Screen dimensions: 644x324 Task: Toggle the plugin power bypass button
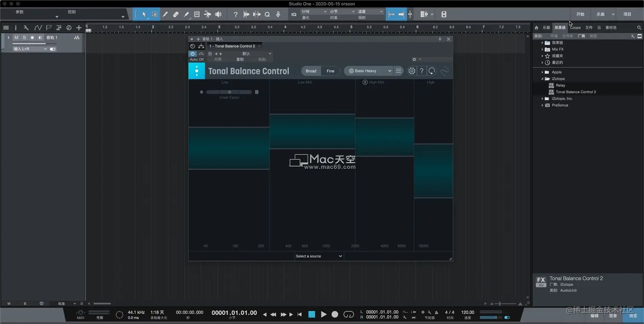[193, 54]
